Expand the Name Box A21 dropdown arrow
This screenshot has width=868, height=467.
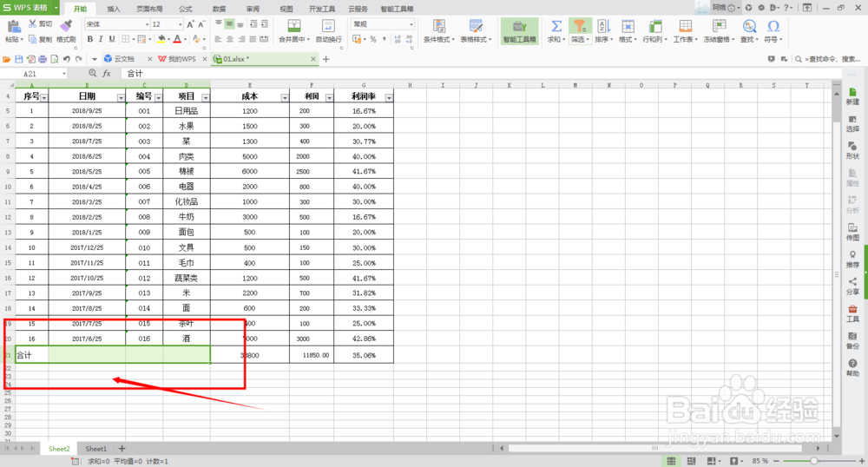point(64,74)
